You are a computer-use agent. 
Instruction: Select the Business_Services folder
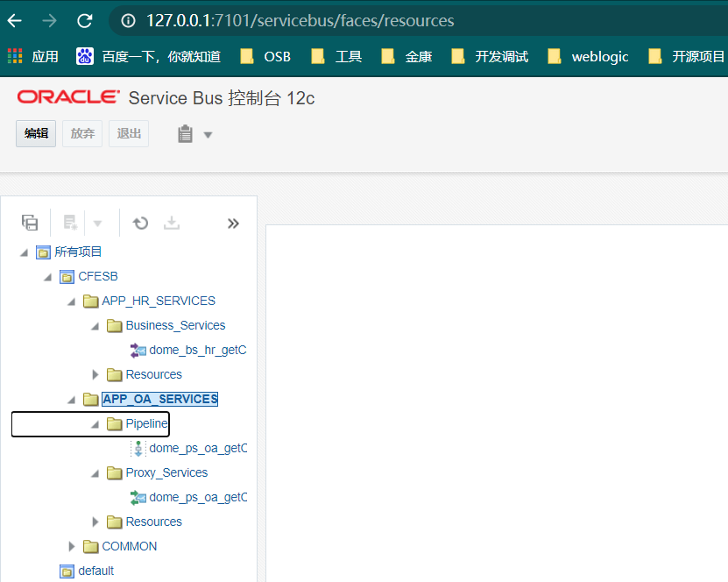click(x=175, y=325)
